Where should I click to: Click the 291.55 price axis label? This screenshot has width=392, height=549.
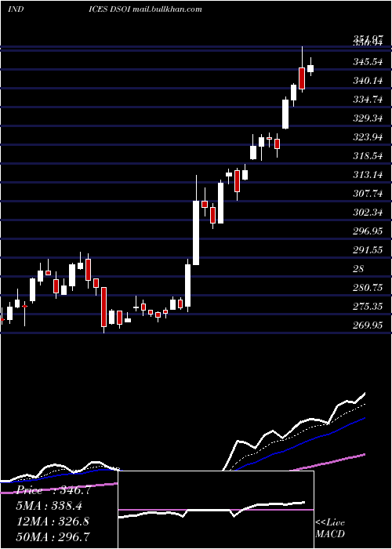tap(368, 250)
